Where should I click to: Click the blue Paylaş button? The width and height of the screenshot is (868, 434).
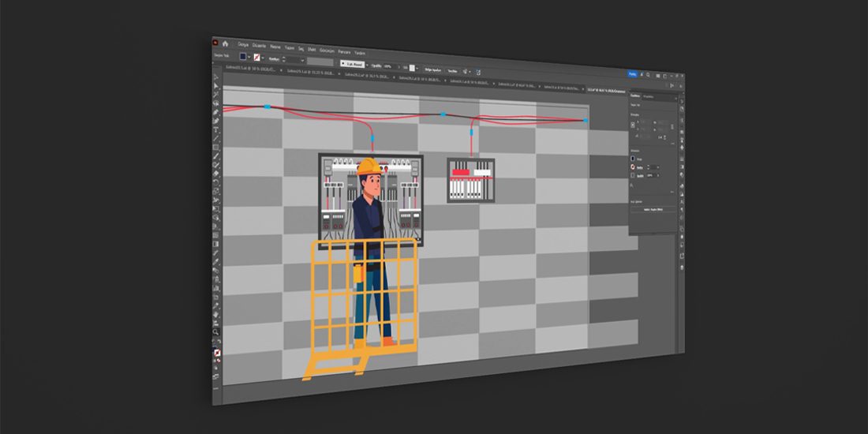[632, 73]
